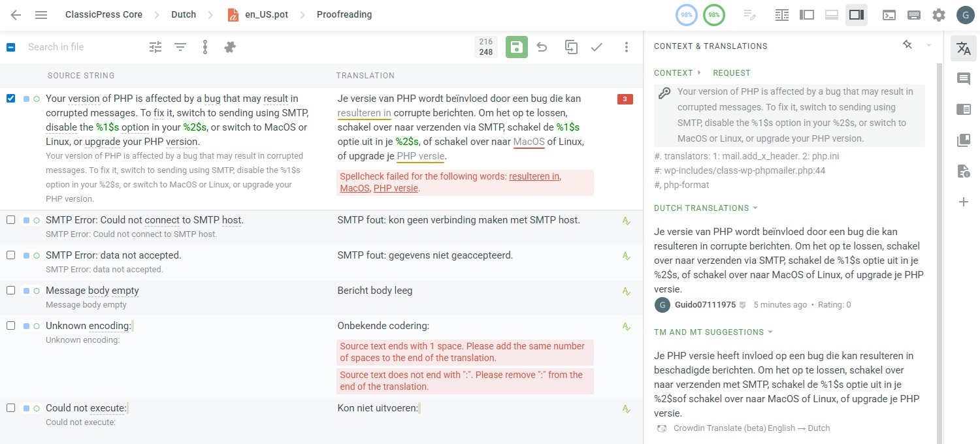Approve the selected translation

[596, 47]
